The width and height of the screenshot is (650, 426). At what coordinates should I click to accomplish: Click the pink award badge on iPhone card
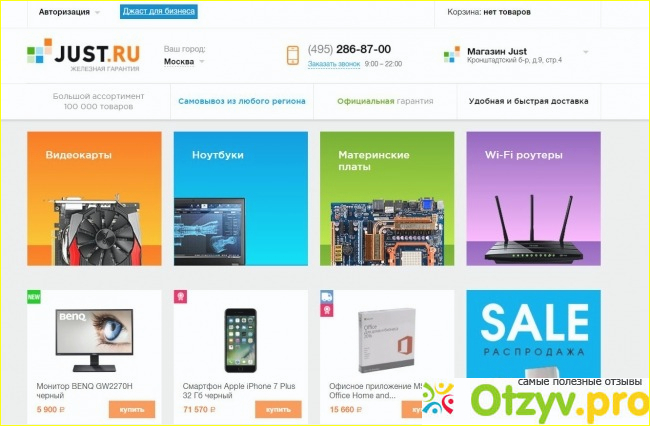pos(180,297)
